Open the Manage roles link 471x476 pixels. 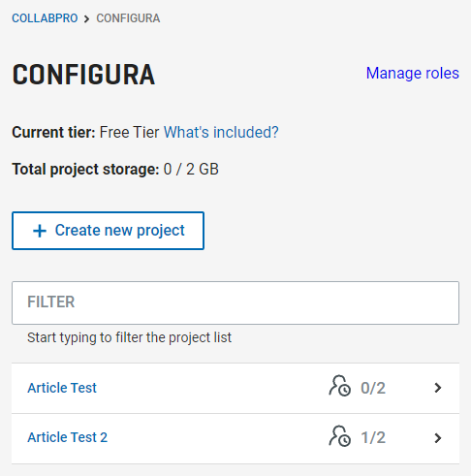(x=413, y=73)
